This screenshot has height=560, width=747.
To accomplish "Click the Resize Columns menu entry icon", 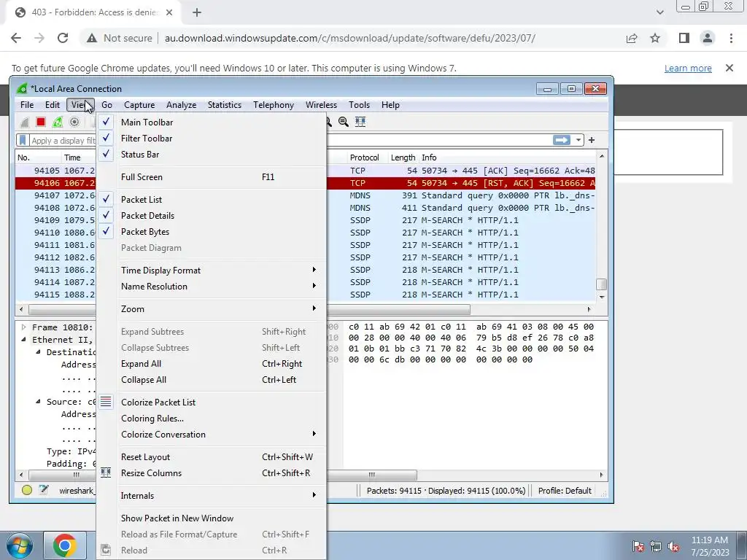I will coord(106,472).
